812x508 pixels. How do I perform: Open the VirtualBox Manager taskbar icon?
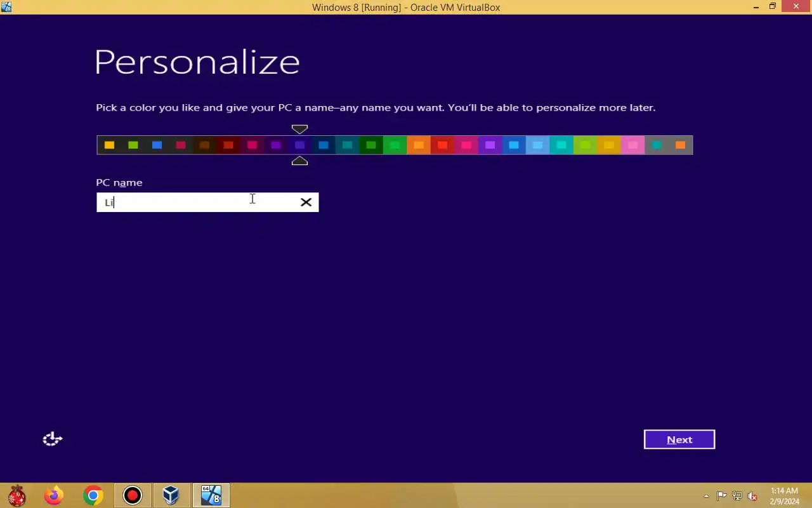(171, 495)
